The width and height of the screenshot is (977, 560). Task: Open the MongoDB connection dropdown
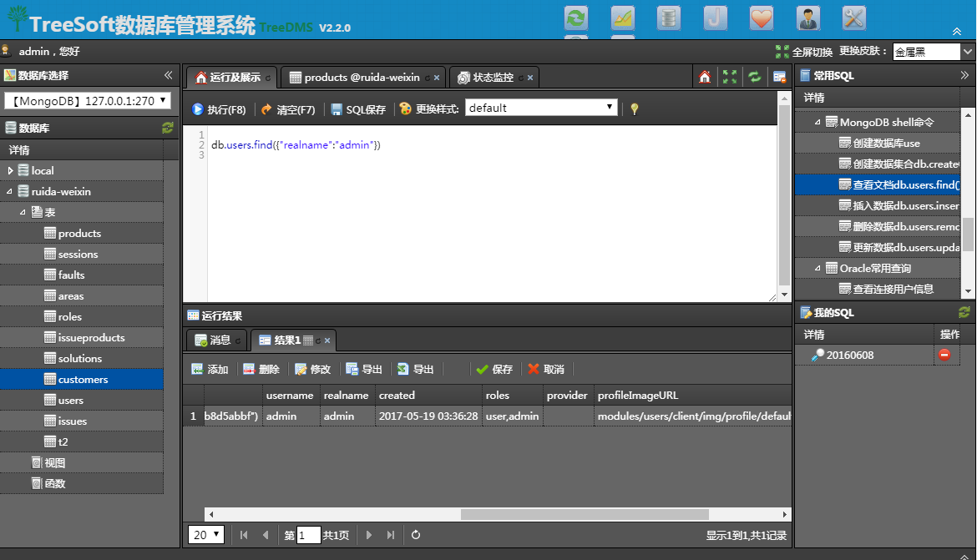tap(88, 100)
